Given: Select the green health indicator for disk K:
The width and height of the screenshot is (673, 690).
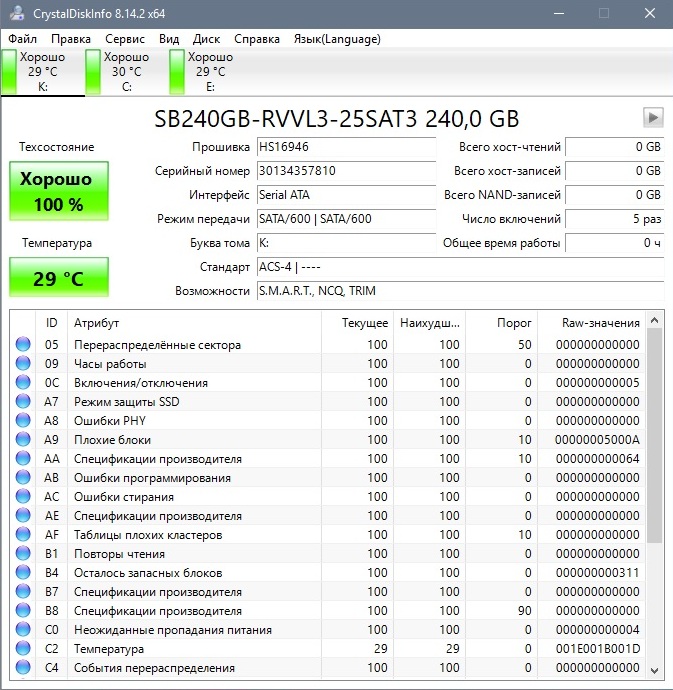Looking at the screenshot, I should point(11,72).
